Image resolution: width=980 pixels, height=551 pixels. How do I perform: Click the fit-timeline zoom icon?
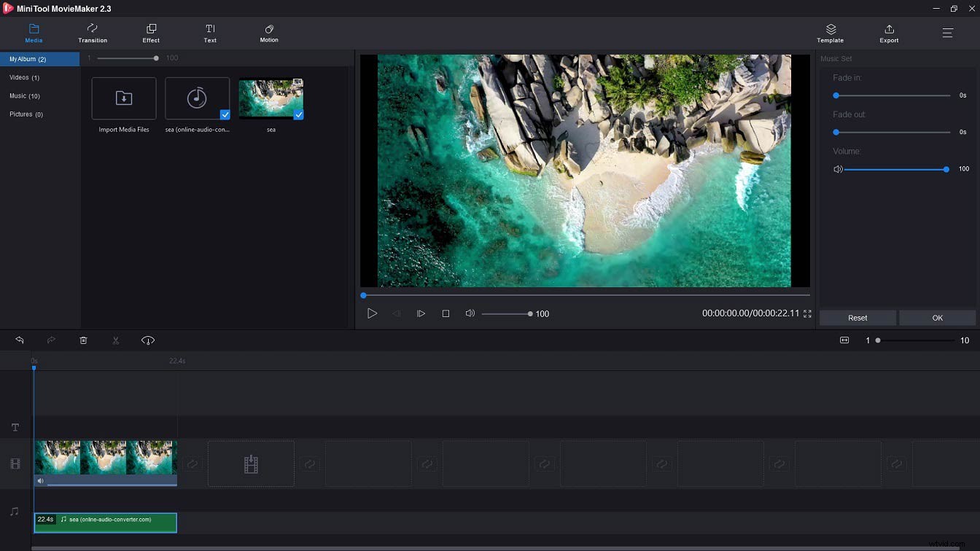point(844,340)
